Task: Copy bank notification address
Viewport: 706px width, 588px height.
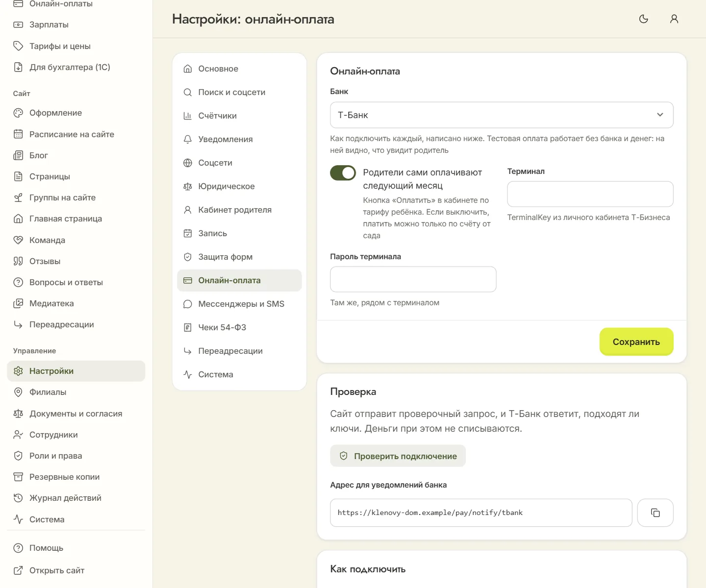Action: coord(655,513)
